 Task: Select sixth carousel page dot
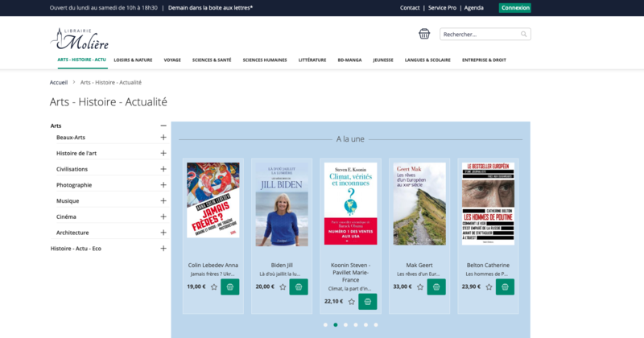click(376, 325)
